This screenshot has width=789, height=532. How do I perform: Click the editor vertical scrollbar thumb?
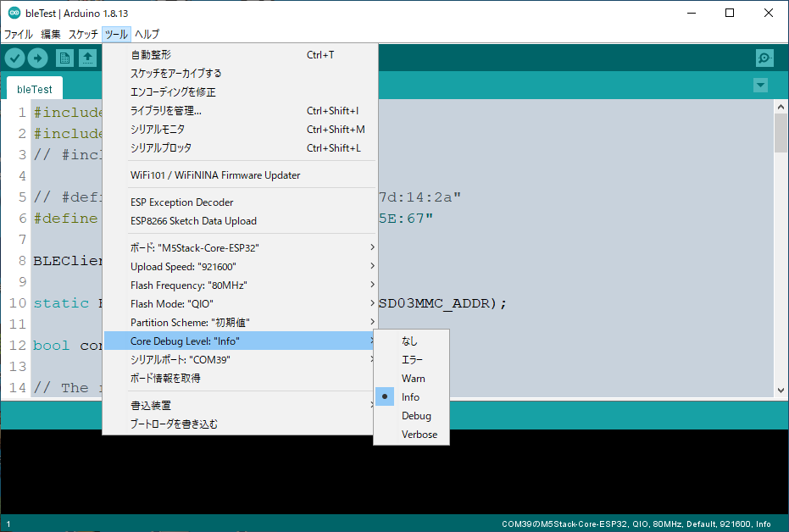(781, 133)
